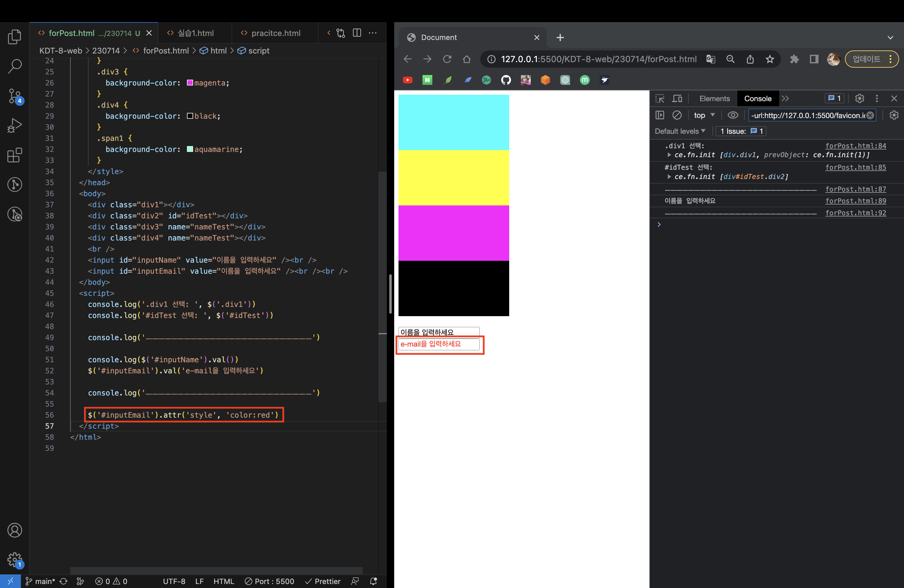
Task: Open the YouTube bookmark
Action: point(407,80)
